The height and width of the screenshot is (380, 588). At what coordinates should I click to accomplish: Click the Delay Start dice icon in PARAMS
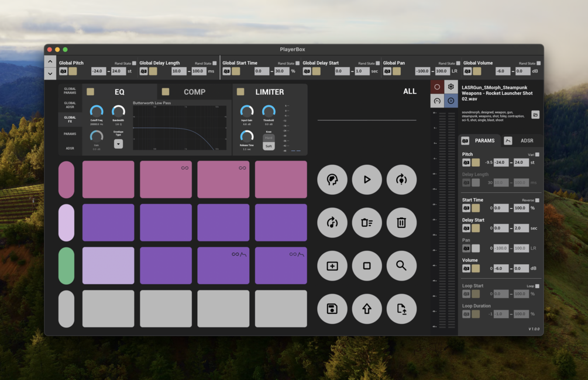(466, 228)
